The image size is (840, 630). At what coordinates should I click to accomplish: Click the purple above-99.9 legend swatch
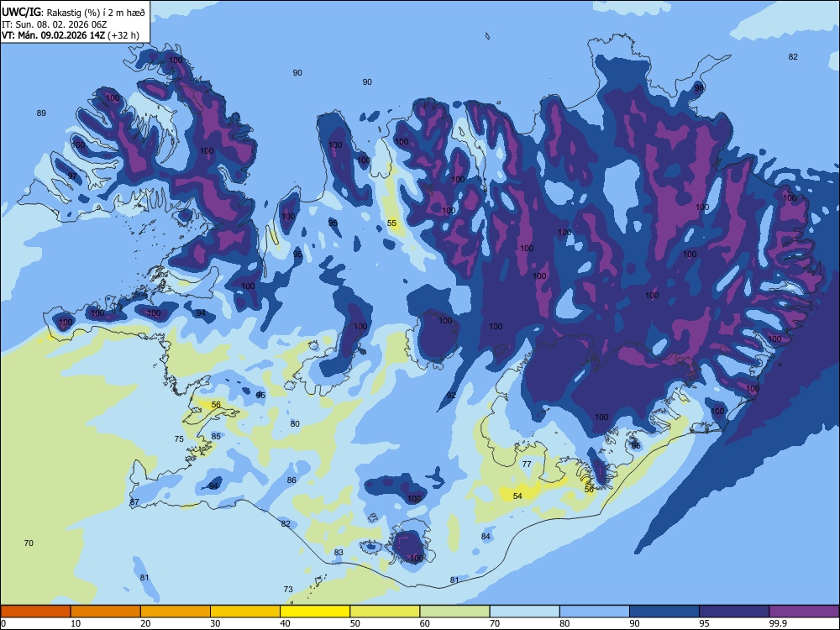click(x=804, y=612)
